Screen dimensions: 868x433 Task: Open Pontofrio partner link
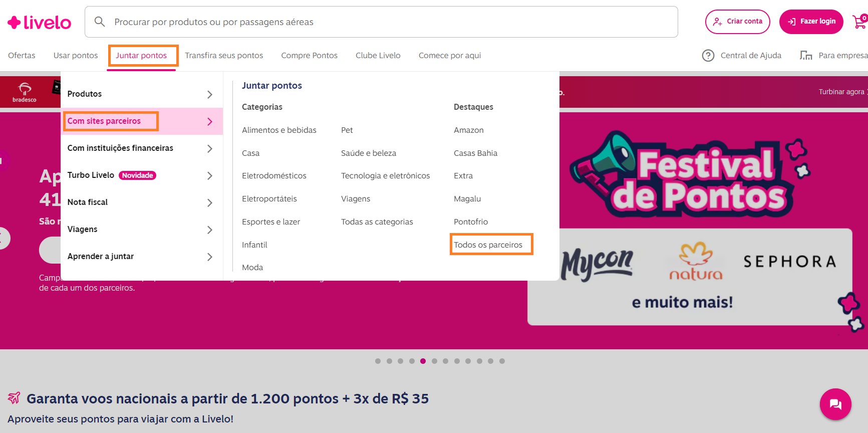coord(471,222)
